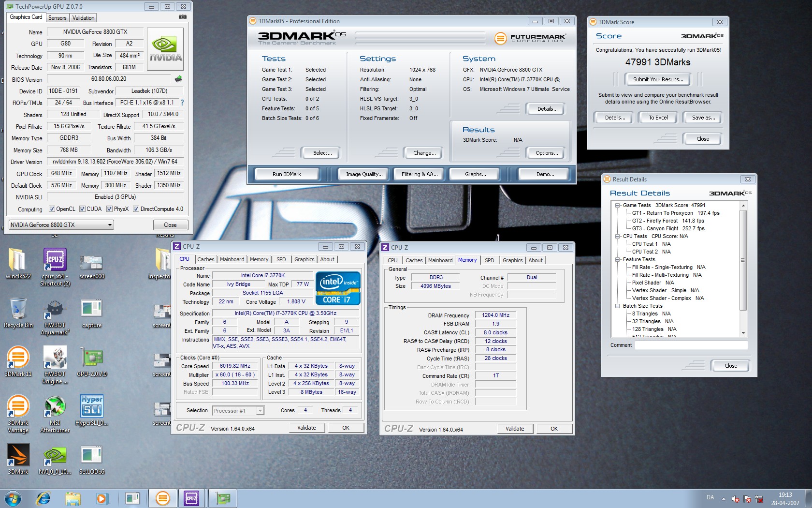812x508 pixels.
Task: Open the Windows Start menu
Action: [13, 498]
